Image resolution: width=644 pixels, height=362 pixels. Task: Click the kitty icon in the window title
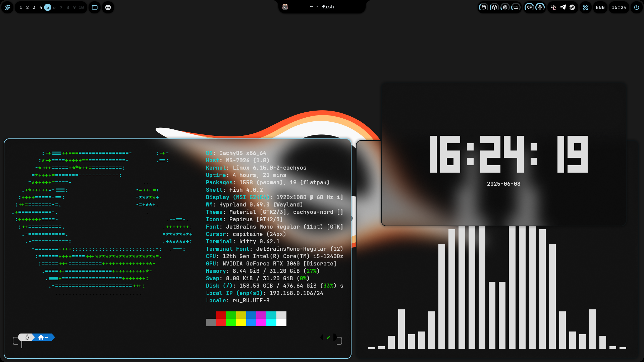tap(285, 7)
